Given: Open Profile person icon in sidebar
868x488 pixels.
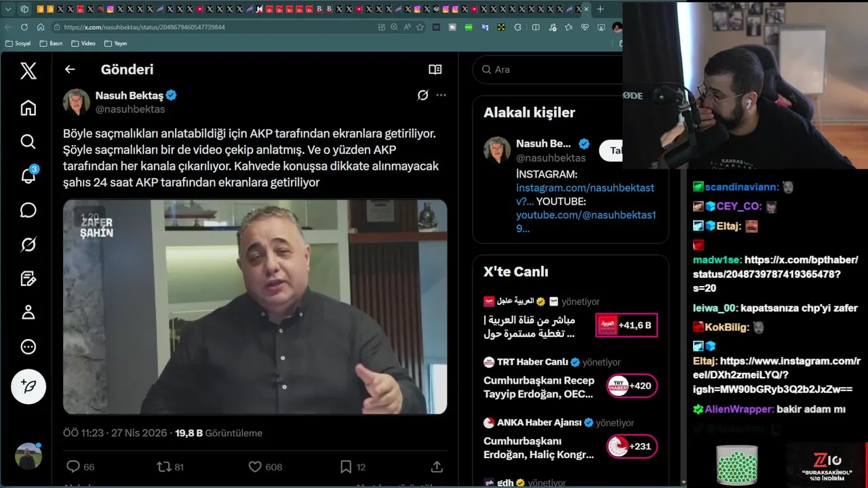Looking at the screenshot, I should (28, 312).
